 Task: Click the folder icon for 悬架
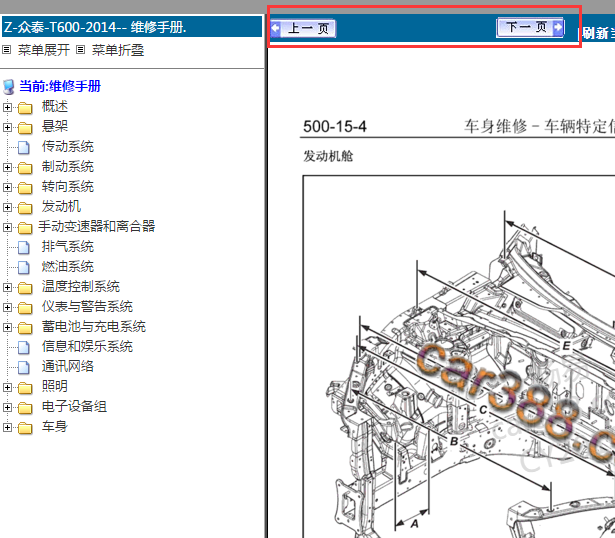click(25, 128)
